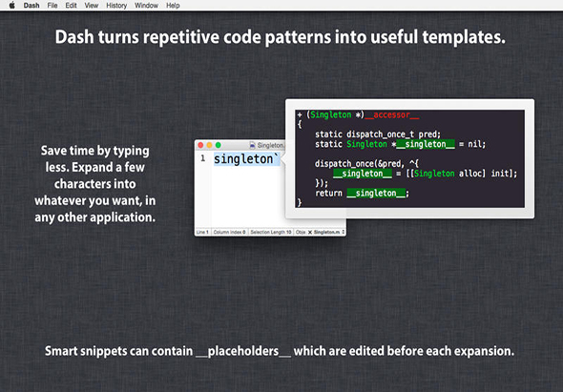The image size is (563, 392).
Task: Expand the Singleton.m symbol popup stepper
Action: 344,233
